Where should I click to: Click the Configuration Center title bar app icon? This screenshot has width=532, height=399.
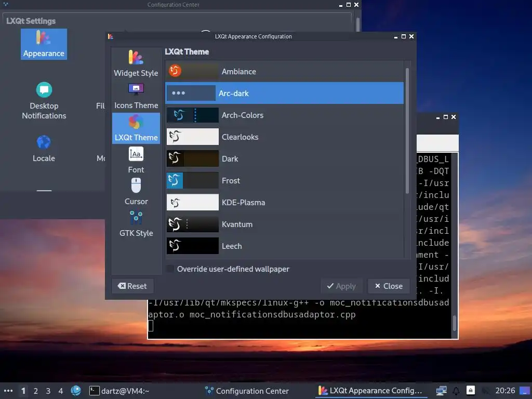point(5,4)
